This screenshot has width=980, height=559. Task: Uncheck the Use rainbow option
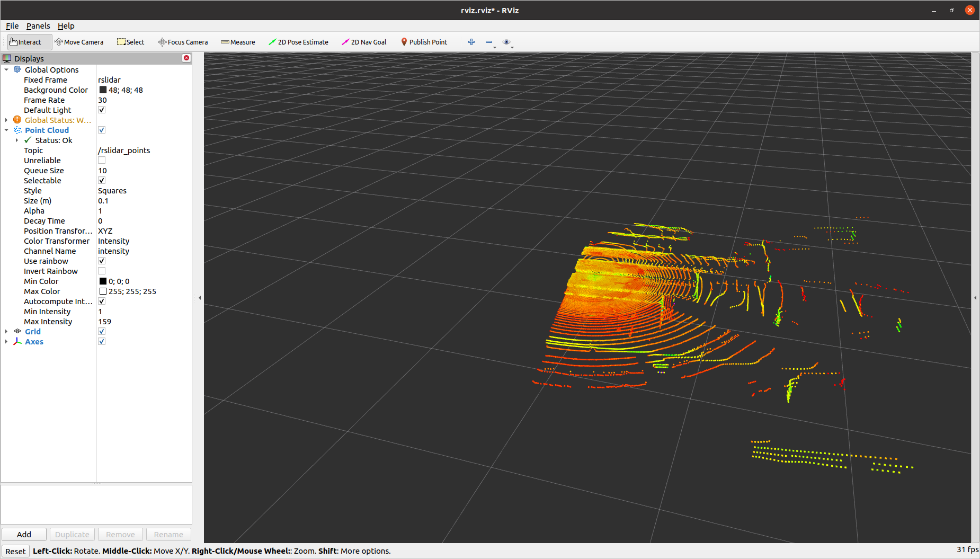click(x=102, y=261)
